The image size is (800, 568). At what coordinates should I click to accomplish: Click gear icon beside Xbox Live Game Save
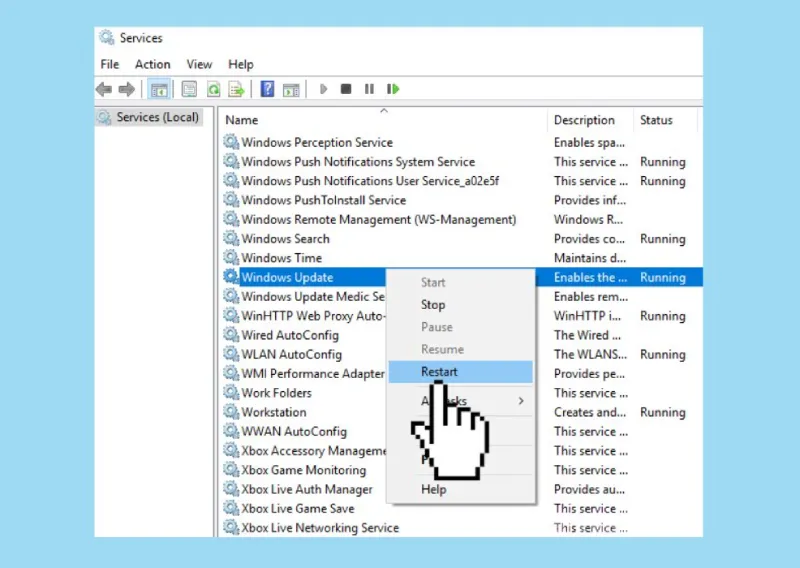tap(231, 508)
